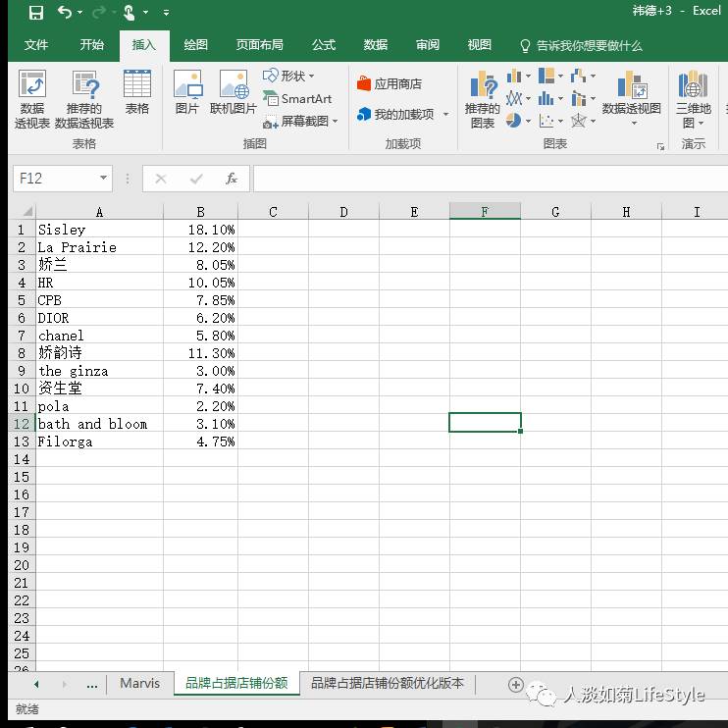Insert a 联机图片 online picture

(x=234, y=92)
